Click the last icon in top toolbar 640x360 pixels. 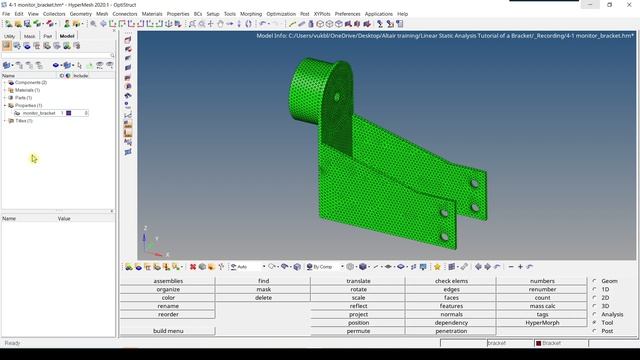coord(400,24)
